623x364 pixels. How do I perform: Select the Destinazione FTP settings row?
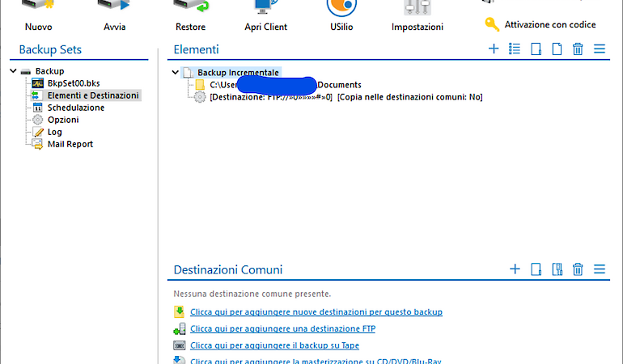(x=345, y=97)
